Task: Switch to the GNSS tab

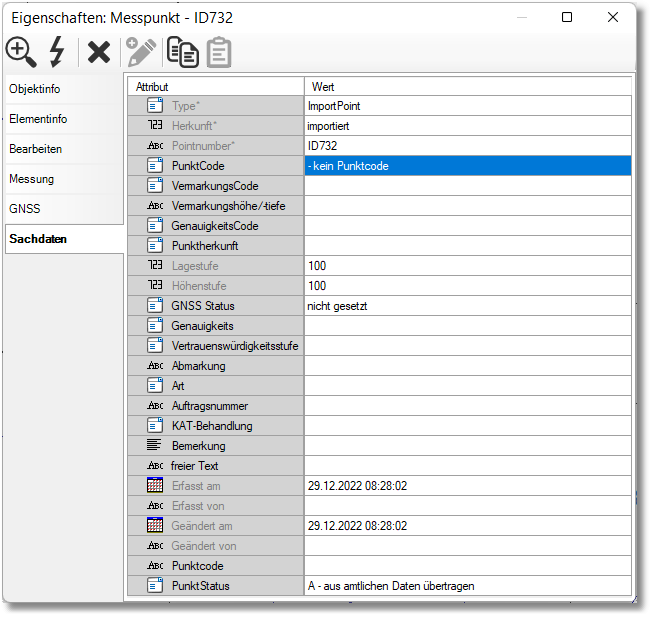Action: 25,209
